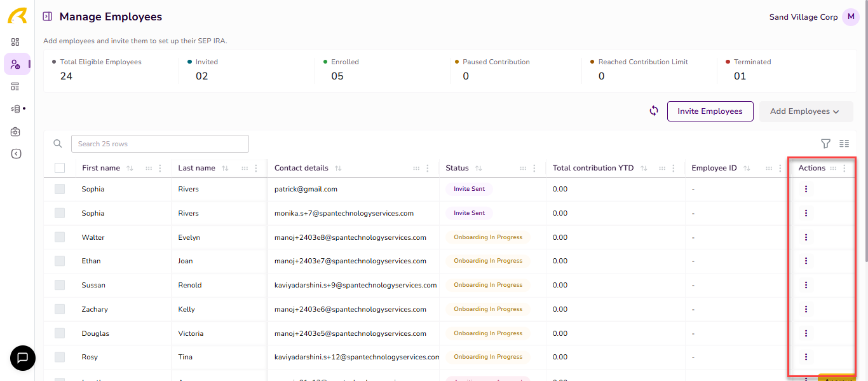This screenshot has width=868, height=381.
Task: Click the refresh sync icon
Action: 654,111
